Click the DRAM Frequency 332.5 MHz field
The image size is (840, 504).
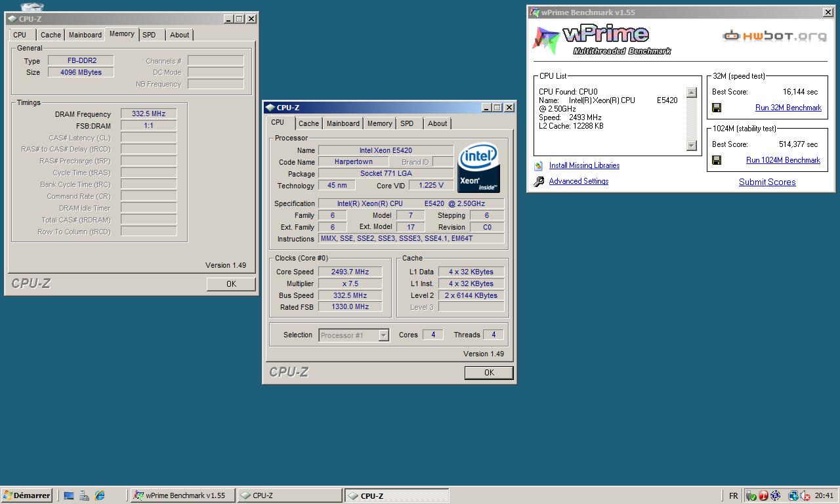click(148, 114)
